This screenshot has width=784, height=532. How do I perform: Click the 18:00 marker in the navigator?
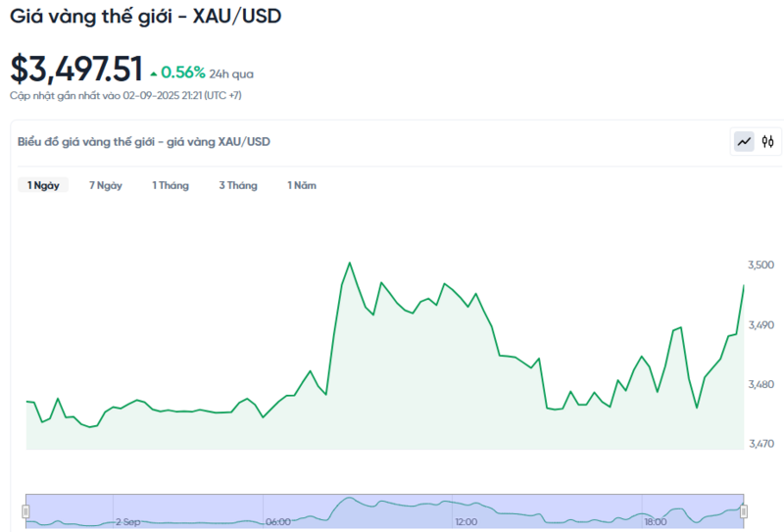pyautogui.click(x=654, y=522)
